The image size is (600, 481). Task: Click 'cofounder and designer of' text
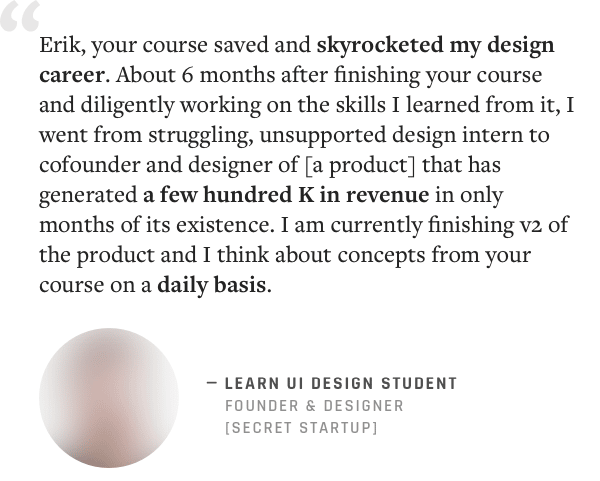[x=168, y=165]
